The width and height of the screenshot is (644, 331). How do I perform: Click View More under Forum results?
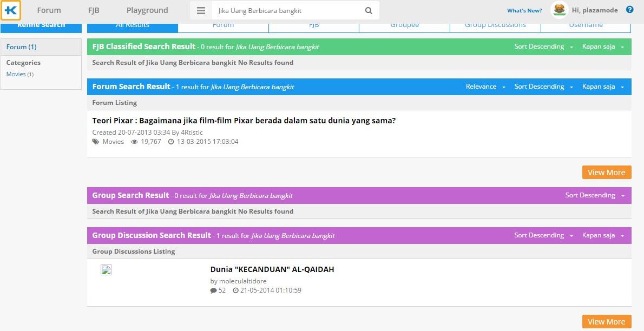tap(606, 172)
